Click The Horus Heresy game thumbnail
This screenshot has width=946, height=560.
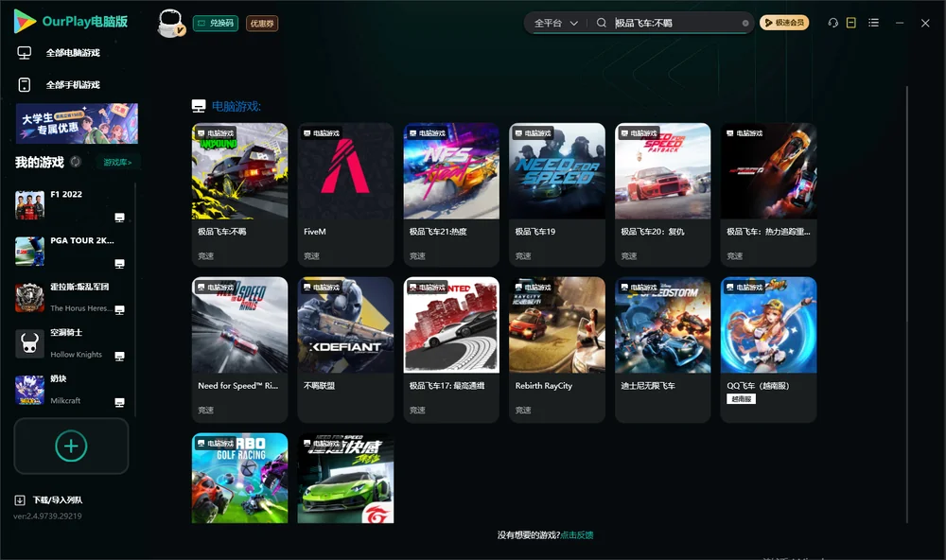(x=29, y=297)
